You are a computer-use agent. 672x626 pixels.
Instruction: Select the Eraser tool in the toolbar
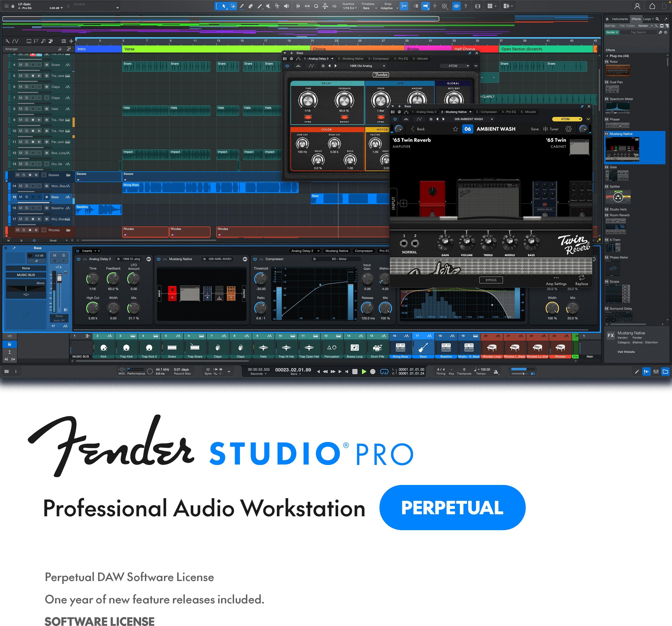coord(250,6)
